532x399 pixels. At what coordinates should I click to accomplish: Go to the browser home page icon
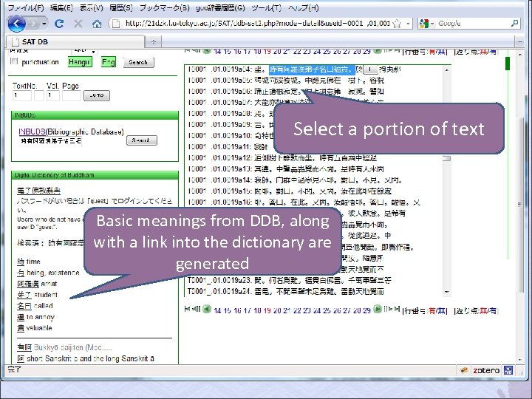click(97, 24)
